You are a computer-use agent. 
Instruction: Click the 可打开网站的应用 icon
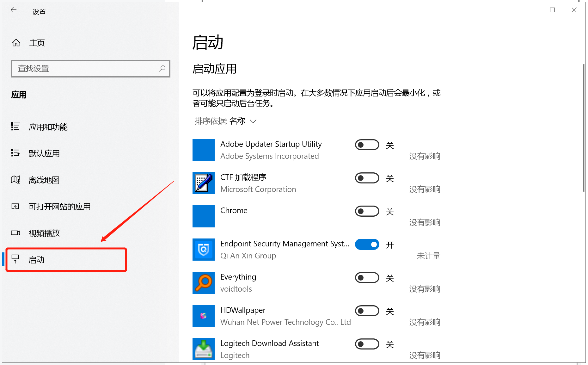click(x=15, y=206)
